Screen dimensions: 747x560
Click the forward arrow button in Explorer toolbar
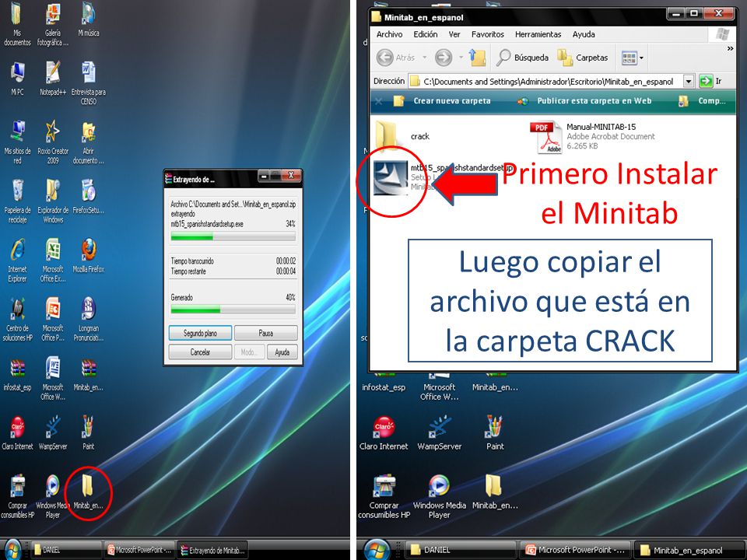point(444,58)
